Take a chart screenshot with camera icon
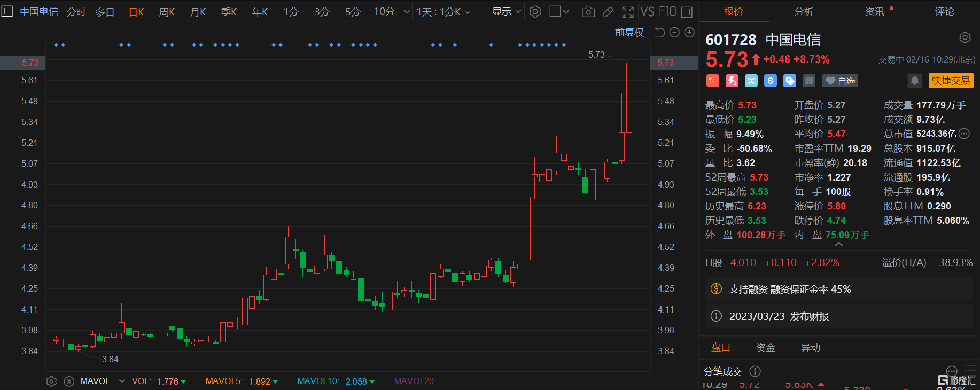 tap(588, 12)
